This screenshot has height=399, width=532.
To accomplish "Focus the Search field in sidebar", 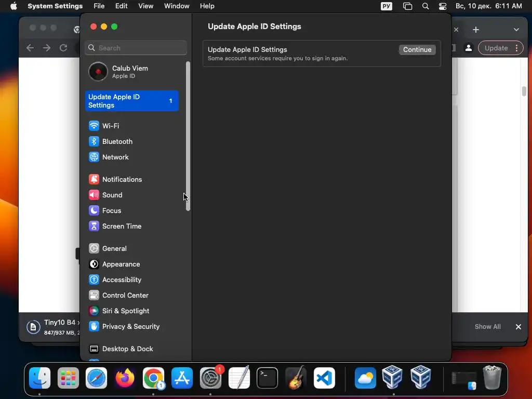I will pos(136,48).
